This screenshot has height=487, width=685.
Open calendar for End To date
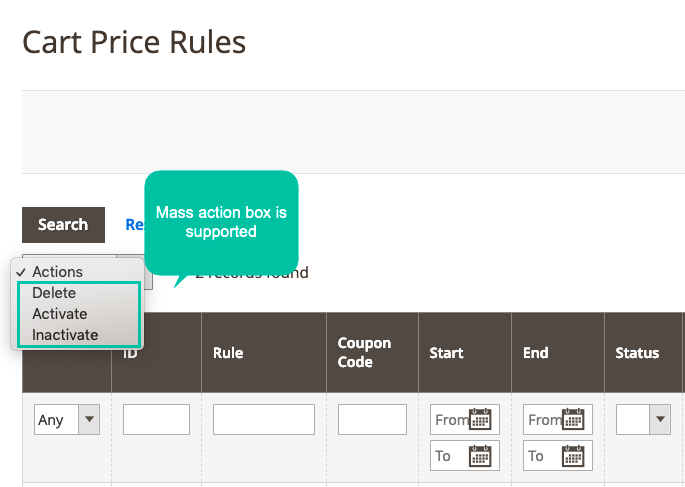(x=573, y=456)
